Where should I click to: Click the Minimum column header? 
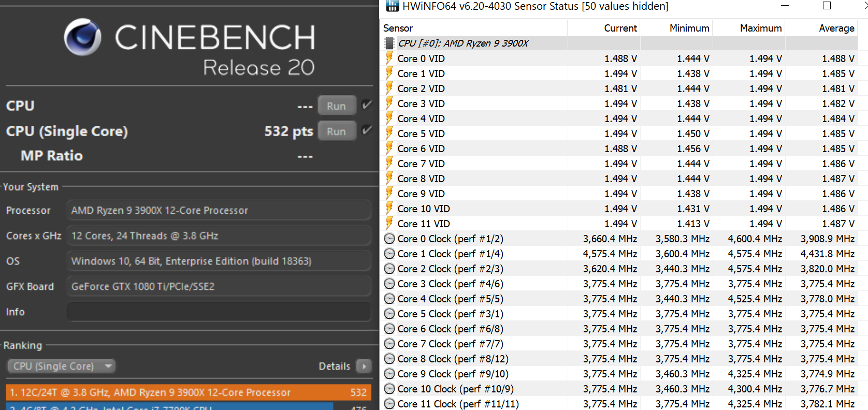coord(676,28)
